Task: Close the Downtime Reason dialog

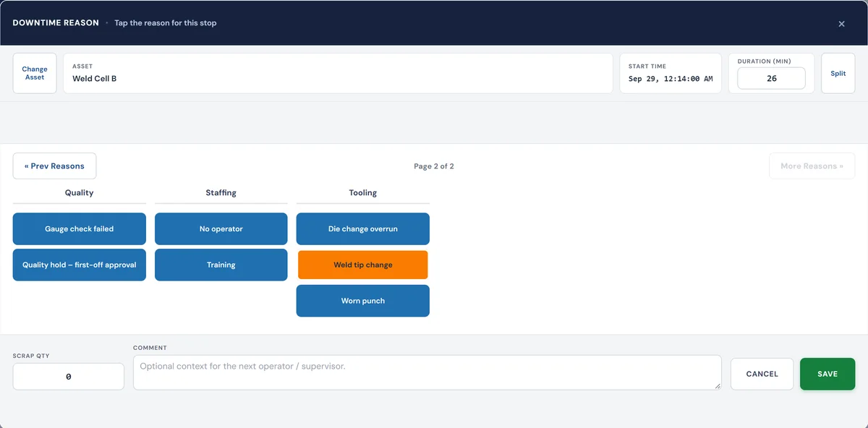Action: 841,24
